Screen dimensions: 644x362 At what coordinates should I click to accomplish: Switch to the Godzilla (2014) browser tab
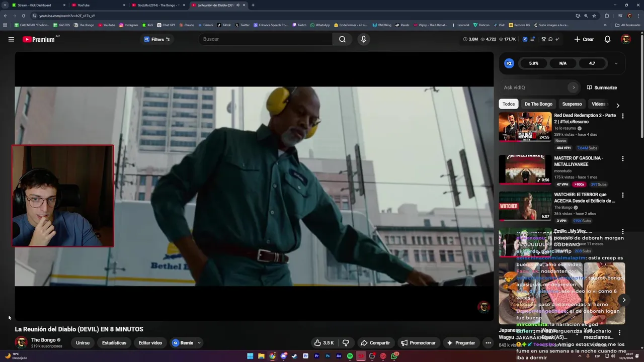(x=158, y=5)
